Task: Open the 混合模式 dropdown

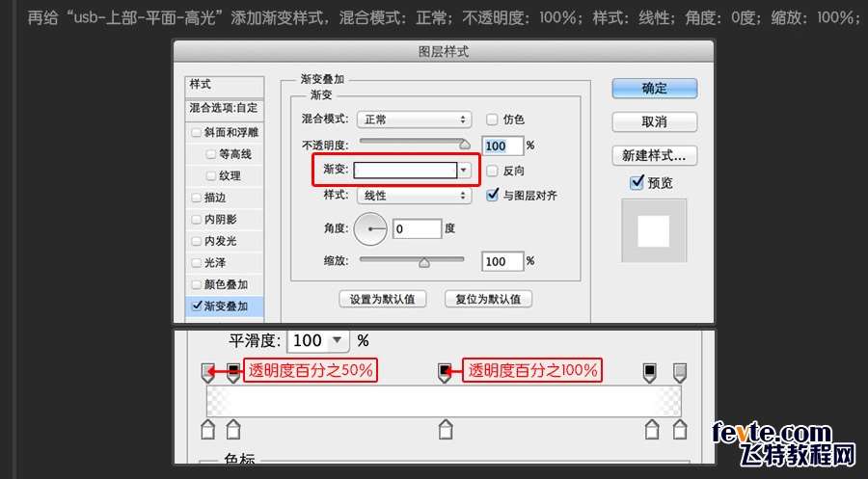Action: coord(414,120)
